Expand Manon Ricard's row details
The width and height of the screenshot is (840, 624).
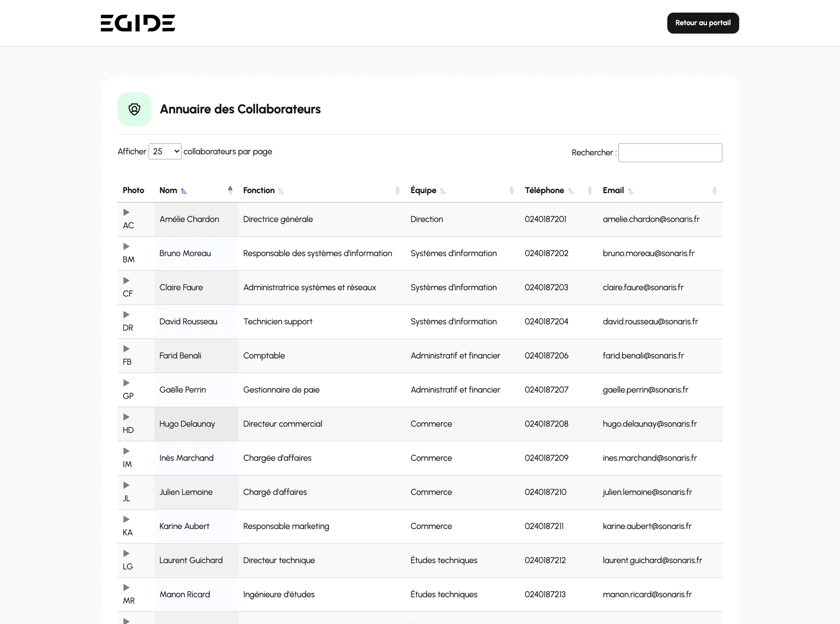point(126,587)
